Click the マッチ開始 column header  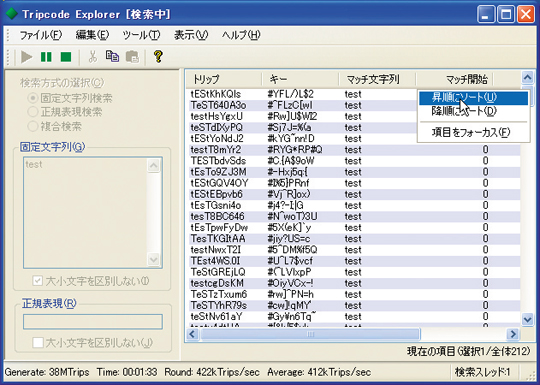tap(455, 79)
